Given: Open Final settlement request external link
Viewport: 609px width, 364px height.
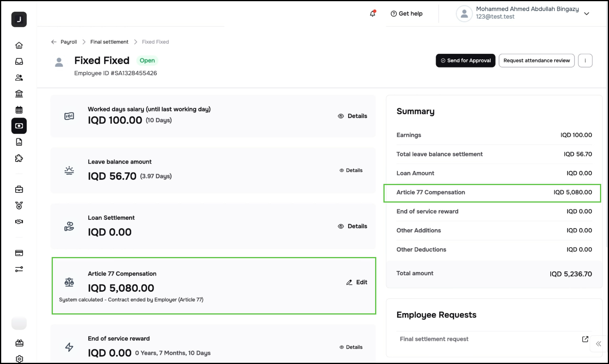Looking at the screenshot, I should tap(585, 339).
